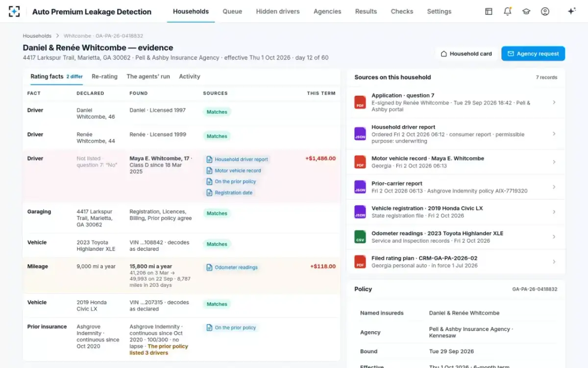Click the PDF icon for Application question 7
The image size is (588, 368).
tap(360, 102)
